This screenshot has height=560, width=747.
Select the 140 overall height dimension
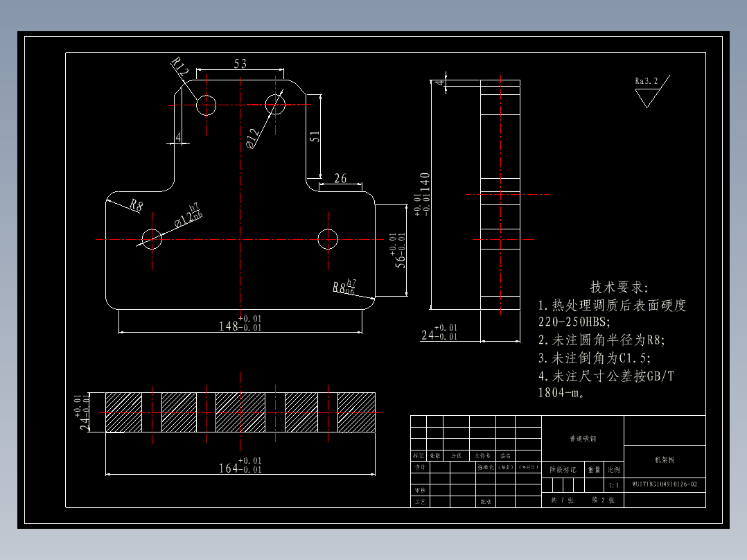coord(425,182)
